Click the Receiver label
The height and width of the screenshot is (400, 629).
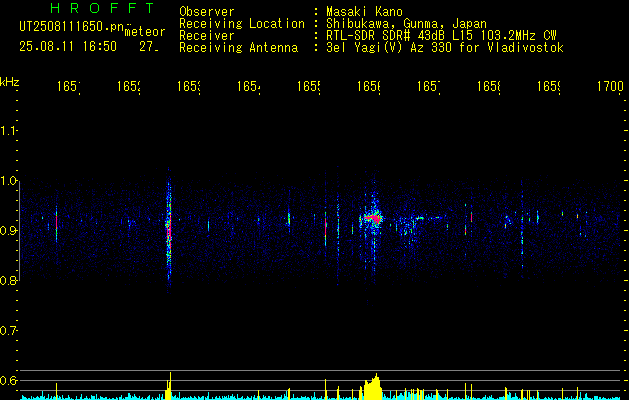click(207, 36)
